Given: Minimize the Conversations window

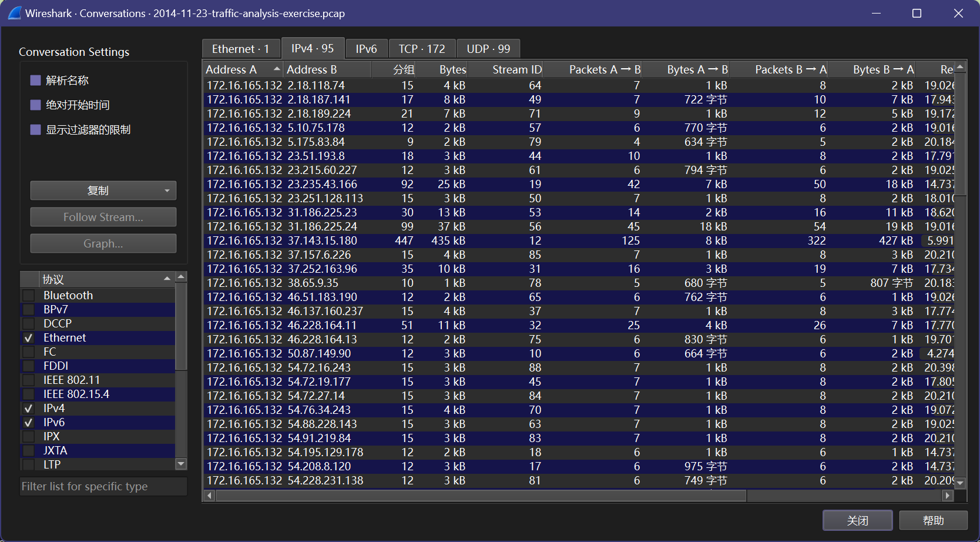Looking at the screenshot, I should [x=876, y=13].
